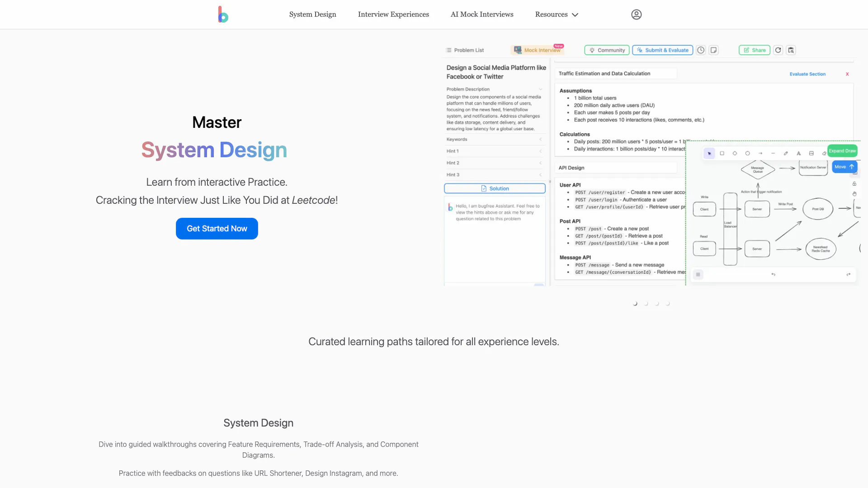Open Interview Experiences page

tap(393, 14)
